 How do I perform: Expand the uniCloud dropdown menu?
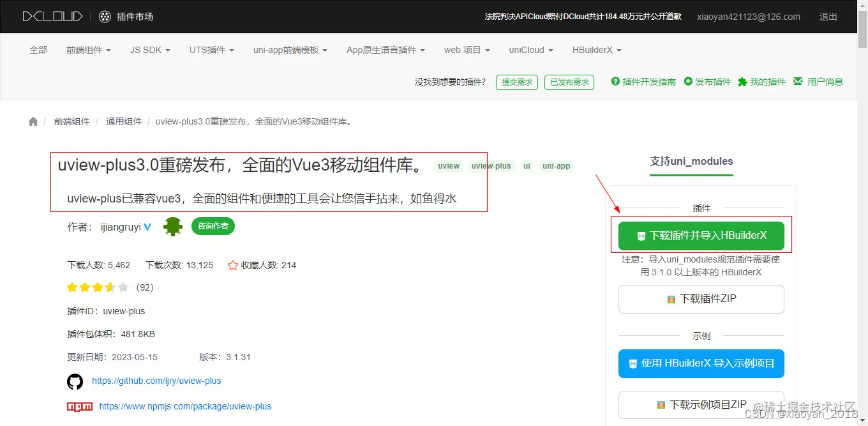click(531, 50)
